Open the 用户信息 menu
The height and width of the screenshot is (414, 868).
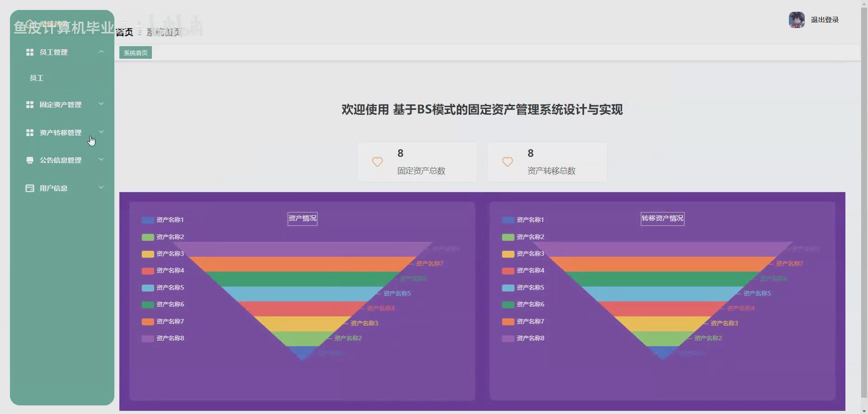tap(62, 188)
